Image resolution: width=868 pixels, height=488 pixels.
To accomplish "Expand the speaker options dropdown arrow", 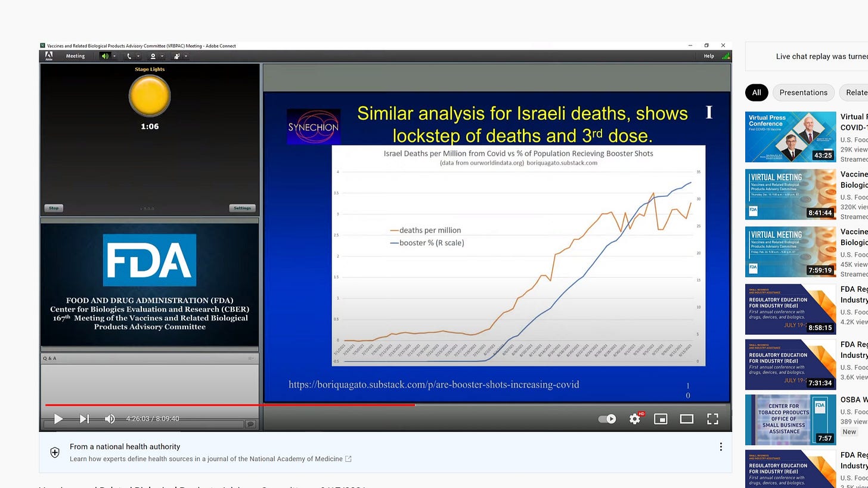I will pyautogui.click(x=114, y=56).
